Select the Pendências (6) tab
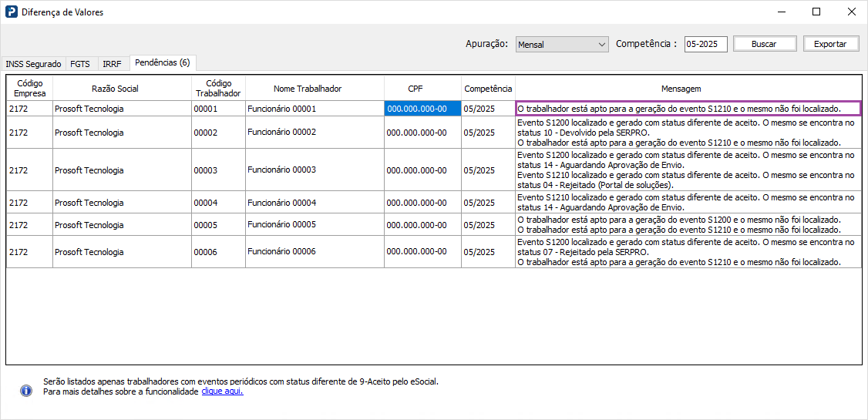868x420 pixels. [x=162, y=62]
